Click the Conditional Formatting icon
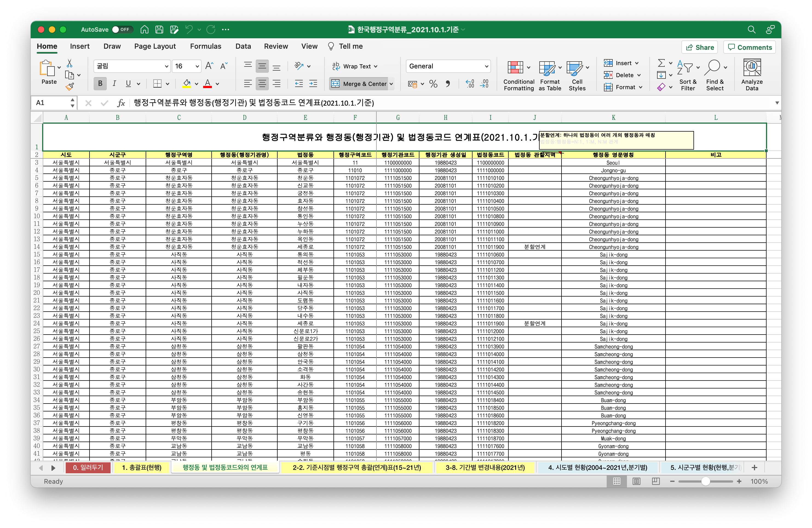The image size is (812, 528). click(515, 68)
